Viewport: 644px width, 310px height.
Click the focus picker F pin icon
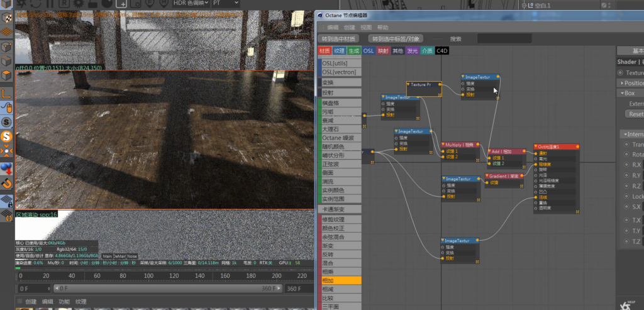[x=150, y=3]
